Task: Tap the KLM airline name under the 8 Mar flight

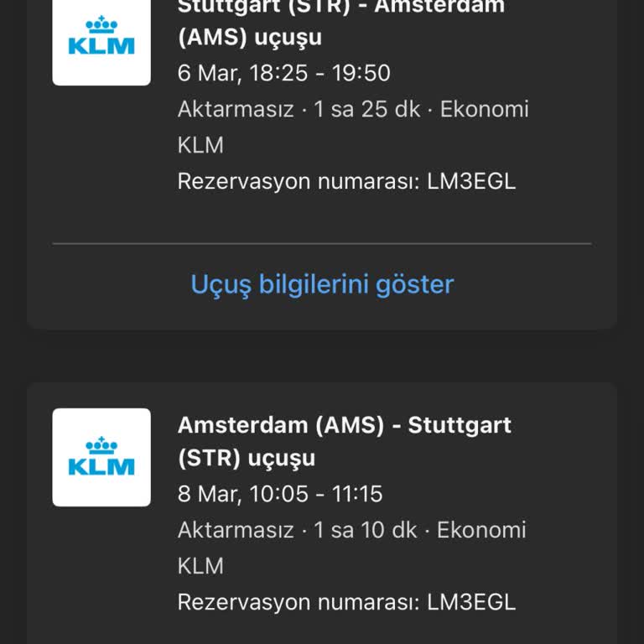Action: pyautogui.click(x=200, y=566)
